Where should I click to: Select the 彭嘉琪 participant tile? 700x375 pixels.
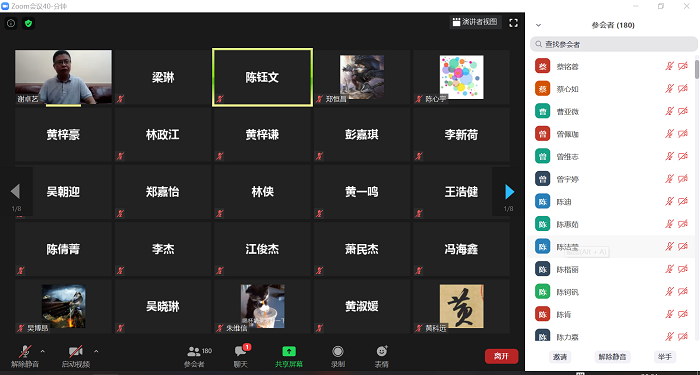pos(362,134)
